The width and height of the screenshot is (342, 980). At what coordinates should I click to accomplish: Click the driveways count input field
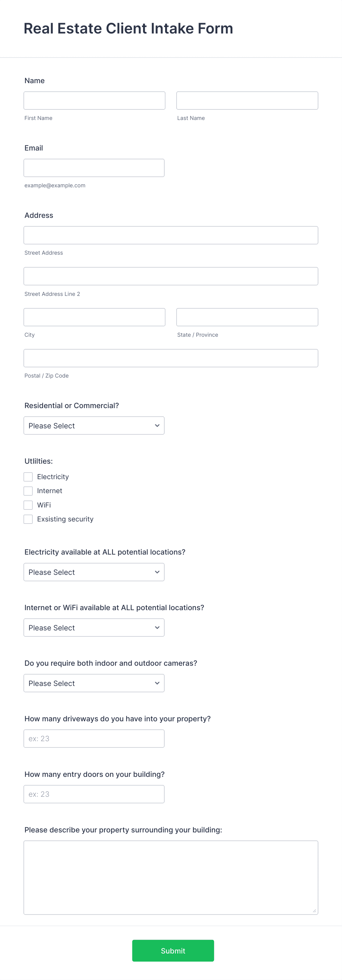[x=93, y=738]
